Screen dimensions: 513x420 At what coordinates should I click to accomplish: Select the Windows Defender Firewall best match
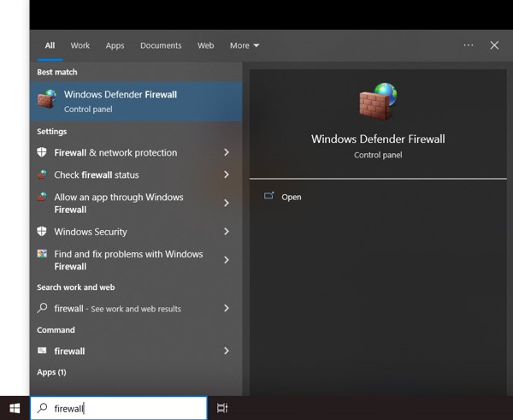coord(135,101)
